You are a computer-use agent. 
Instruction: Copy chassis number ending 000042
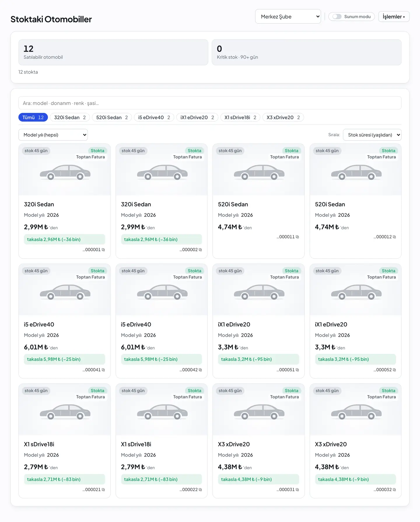[200, 370]
